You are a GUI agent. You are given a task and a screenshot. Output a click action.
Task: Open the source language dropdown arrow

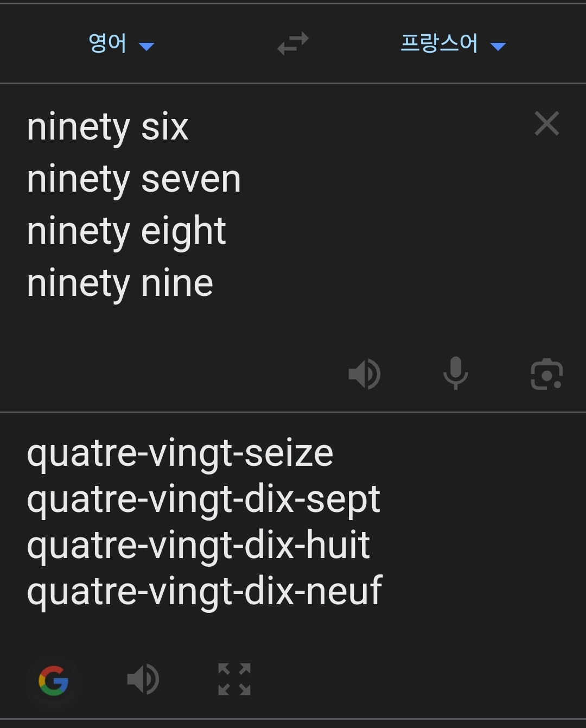click(146, 47)
